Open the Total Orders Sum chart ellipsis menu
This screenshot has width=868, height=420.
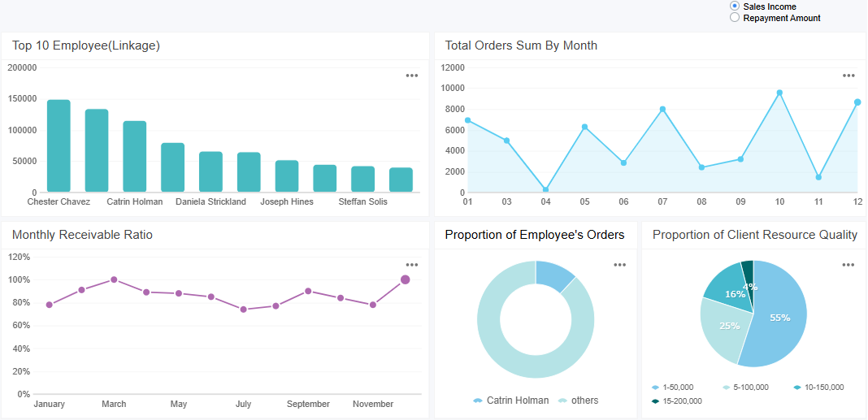pos(848,76)
